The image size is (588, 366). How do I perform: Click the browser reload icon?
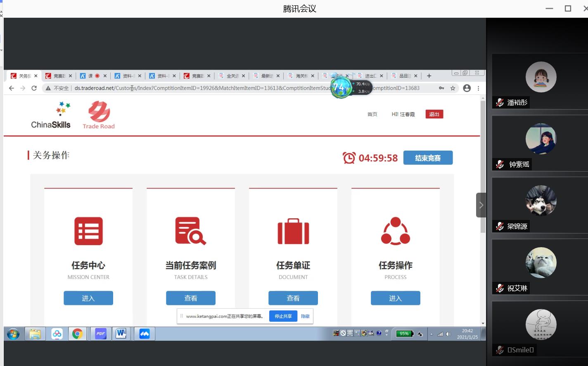[34, 88]
